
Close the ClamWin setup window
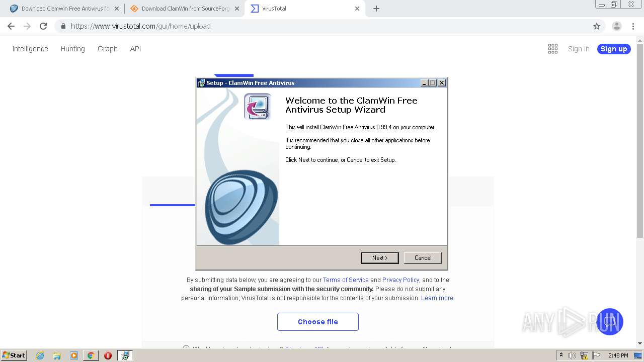tap(442, 83)
